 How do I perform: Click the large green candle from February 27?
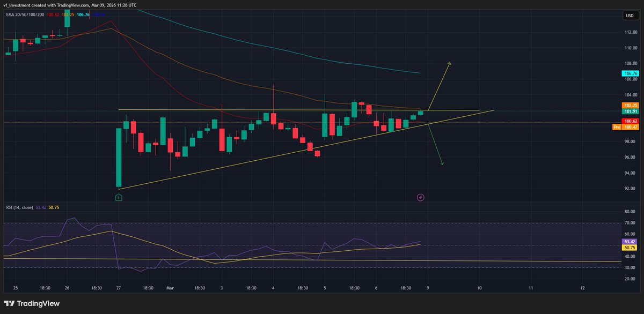coord(119,155)
